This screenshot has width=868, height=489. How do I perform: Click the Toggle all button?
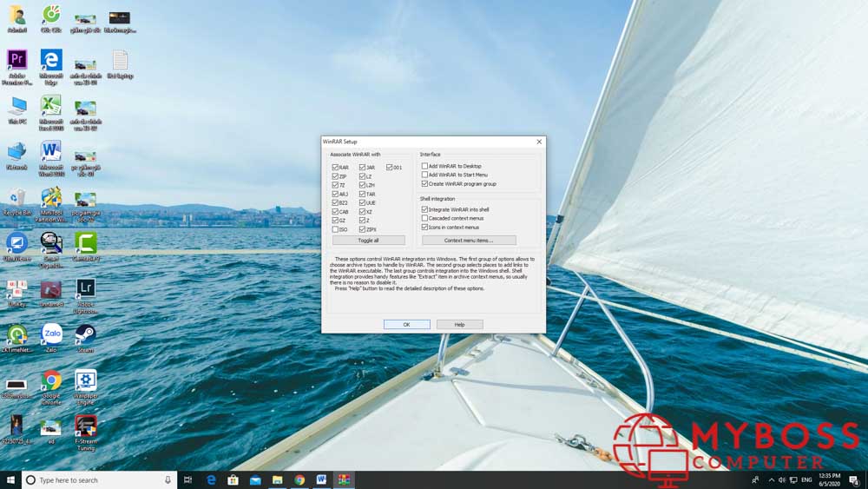point(368,241)
